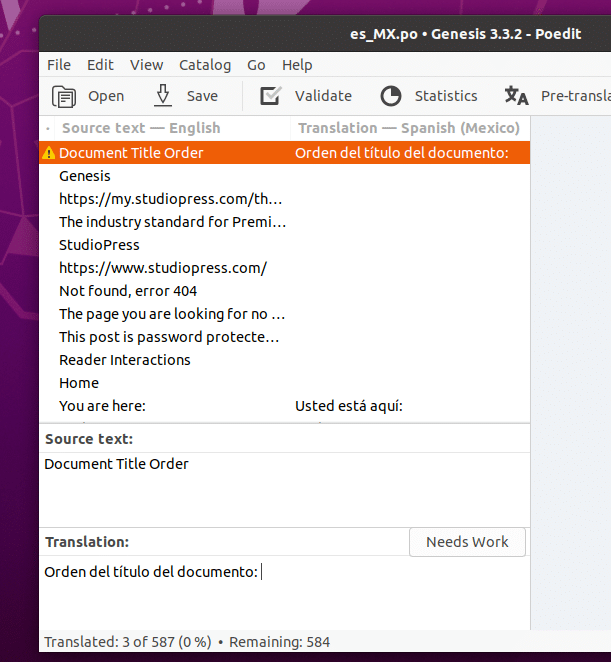Select the Home string row

coord(285,383)
